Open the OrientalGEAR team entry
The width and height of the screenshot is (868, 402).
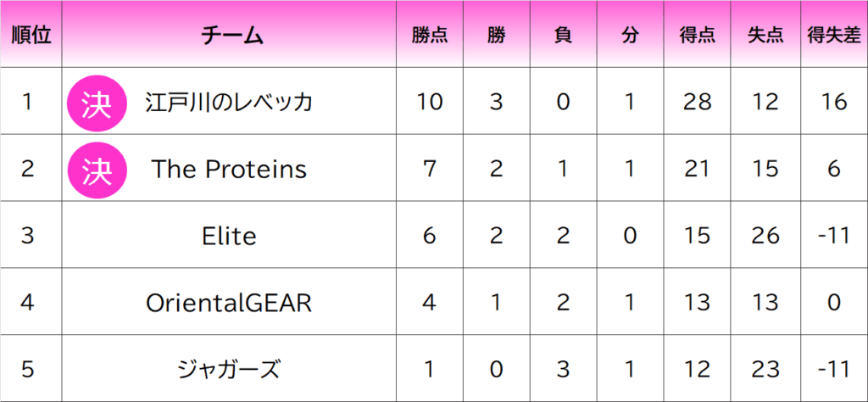pos(229,303)
